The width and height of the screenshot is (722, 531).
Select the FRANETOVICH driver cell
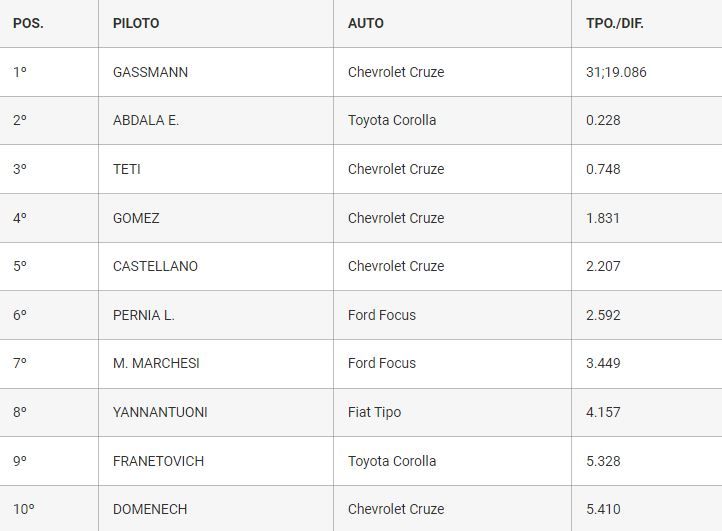216,461
